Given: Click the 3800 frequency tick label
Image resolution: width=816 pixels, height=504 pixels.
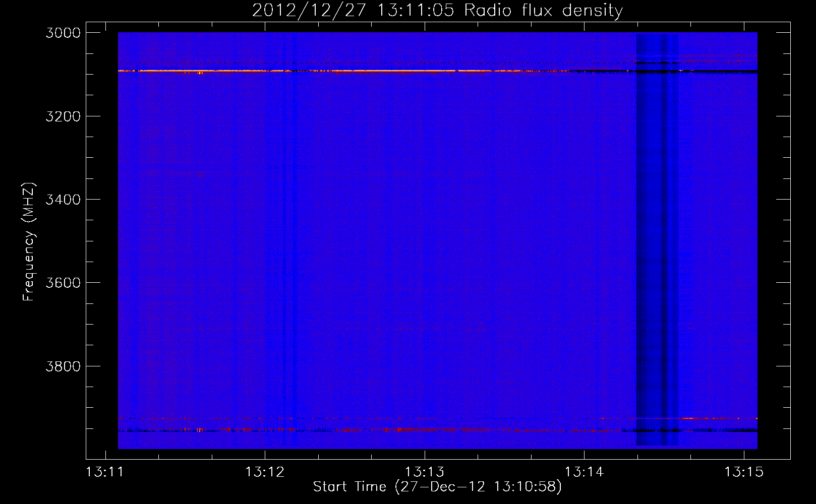Looking at the screenshot, I should (x=63, y=366).
